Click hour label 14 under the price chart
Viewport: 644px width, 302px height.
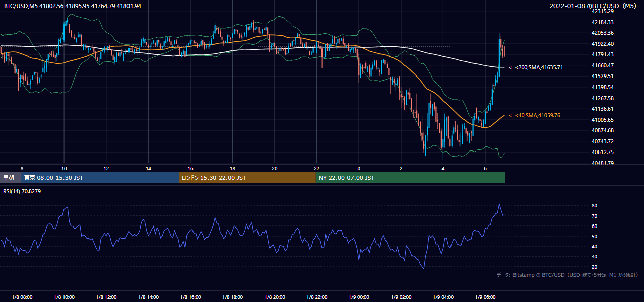[148, 168]
